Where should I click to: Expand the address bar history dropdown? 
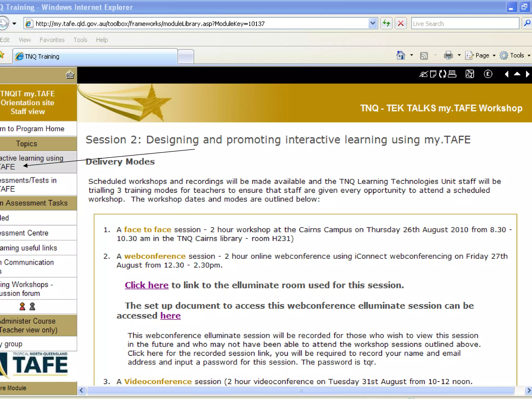(x=373, y=24)
